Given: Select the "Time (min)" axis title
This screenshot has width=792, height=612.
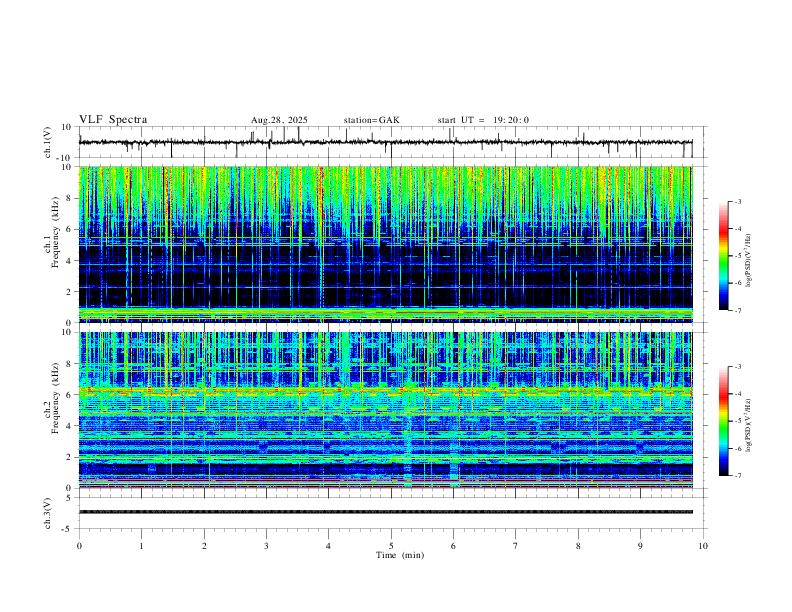Looking at the screenshot, I should 400,555.
